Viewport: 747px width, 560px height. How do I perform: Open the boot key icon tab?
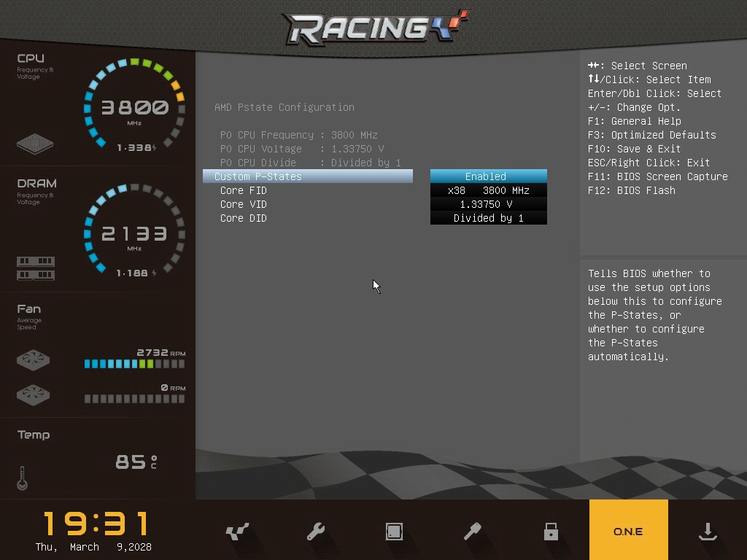(x=473, y=532)
